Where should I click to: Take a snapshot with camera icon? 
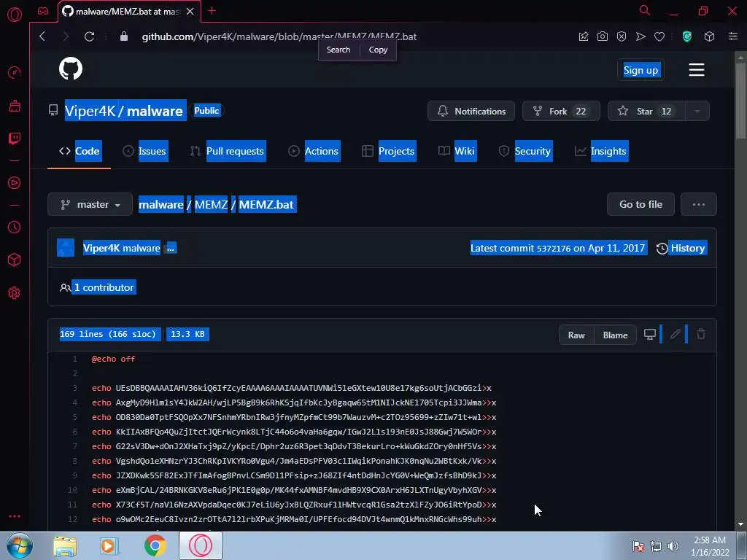603,36
